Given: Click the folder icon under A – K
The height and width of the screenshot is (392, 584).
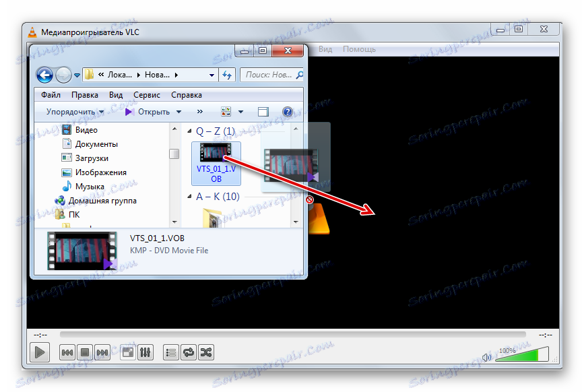Looking at the screenshot, I should 213,218.
